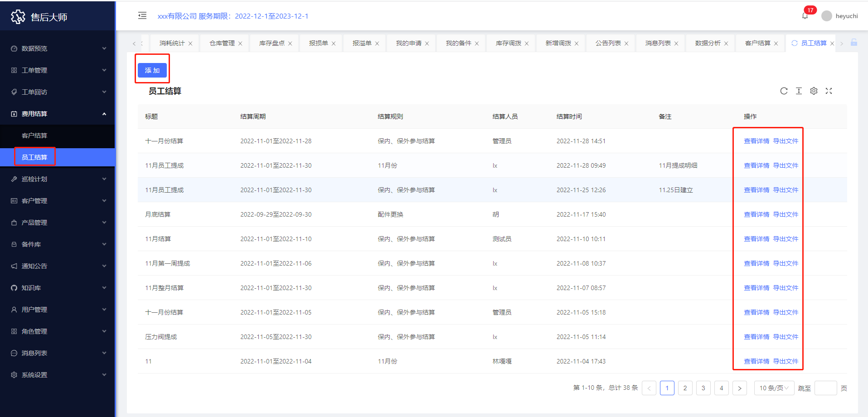Click the 跳至 page number input field
The width and height of the screenshot is (868, 417).
pos(825,388)
